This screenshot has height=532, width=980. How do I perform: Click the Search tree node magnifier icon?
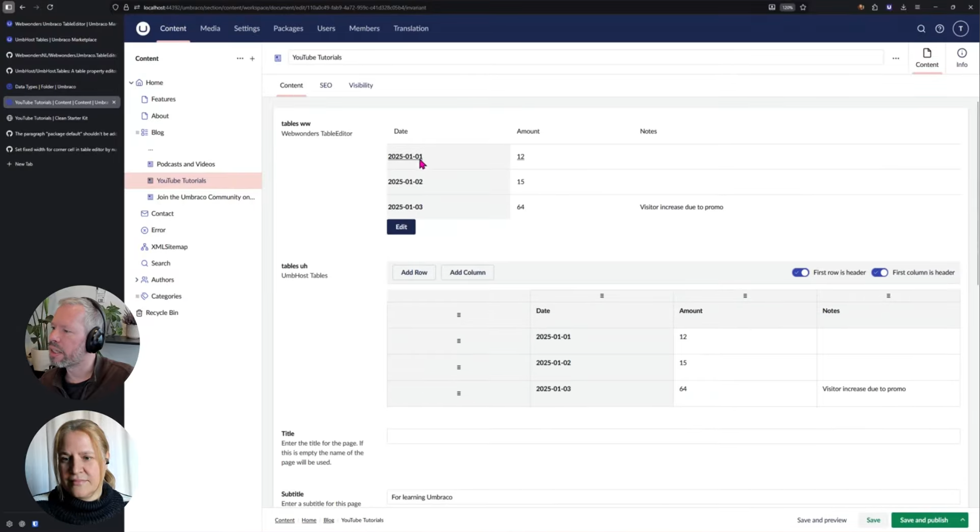coord(144,263)
